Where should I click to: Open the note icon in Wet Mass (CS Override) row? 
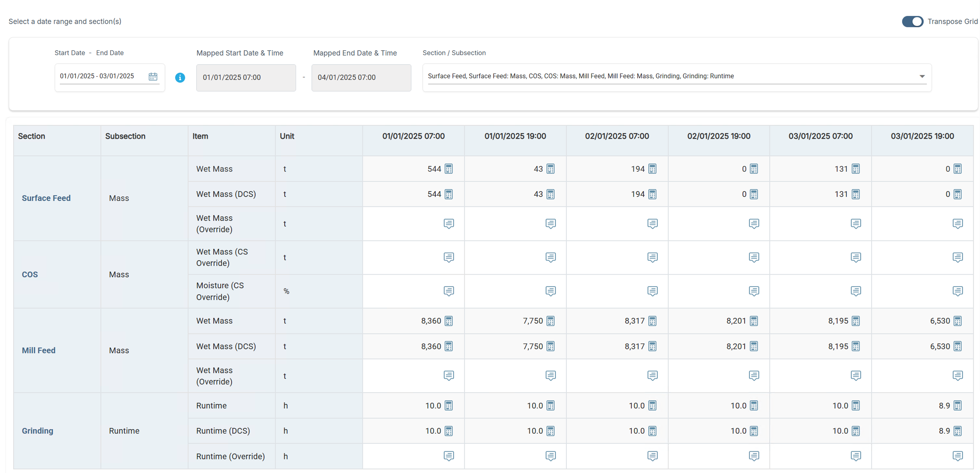click(x=449, y=258)
